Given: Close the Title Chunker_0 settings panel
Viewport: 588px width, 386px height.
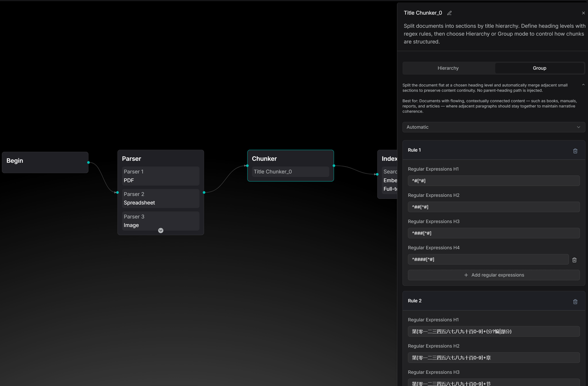Looking at the screenshot, I should [x=583, y=13].
